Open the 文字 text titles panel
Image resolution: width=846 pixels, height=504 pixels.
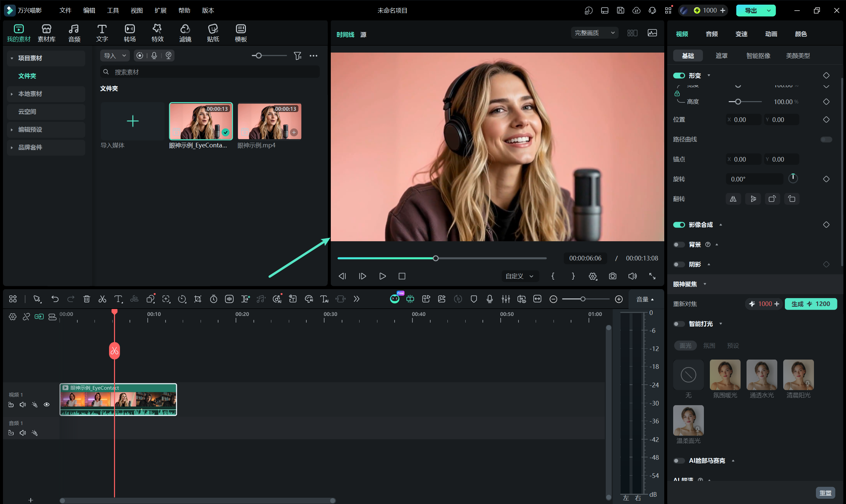102,33
